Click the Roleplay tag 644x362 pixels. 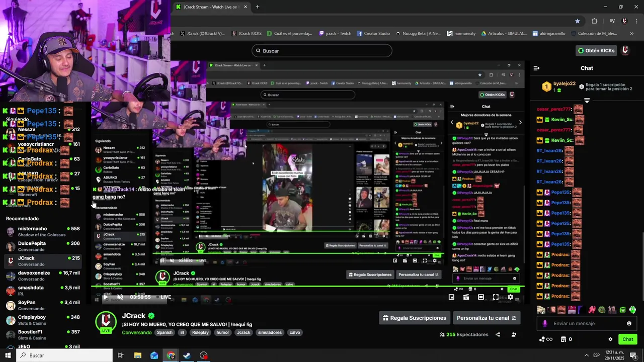point(200,332)
